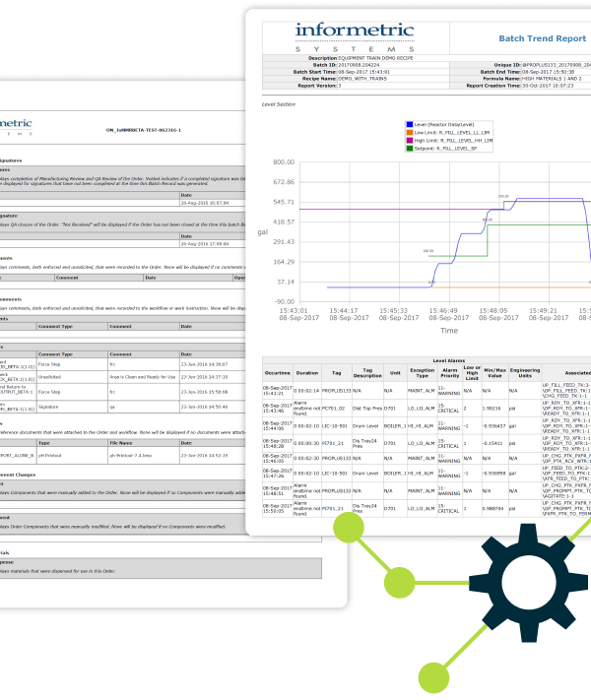Click the blue Level legend swatch
This screenshot has width=591, height=700.
[x=409, y=125]
